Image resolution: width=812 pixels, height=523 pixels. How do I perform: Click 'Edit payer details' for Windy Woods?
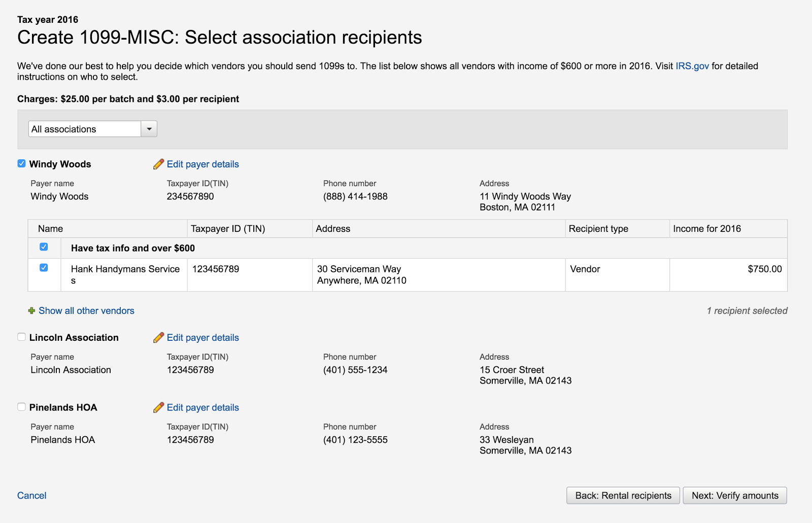tap(202, 164)
